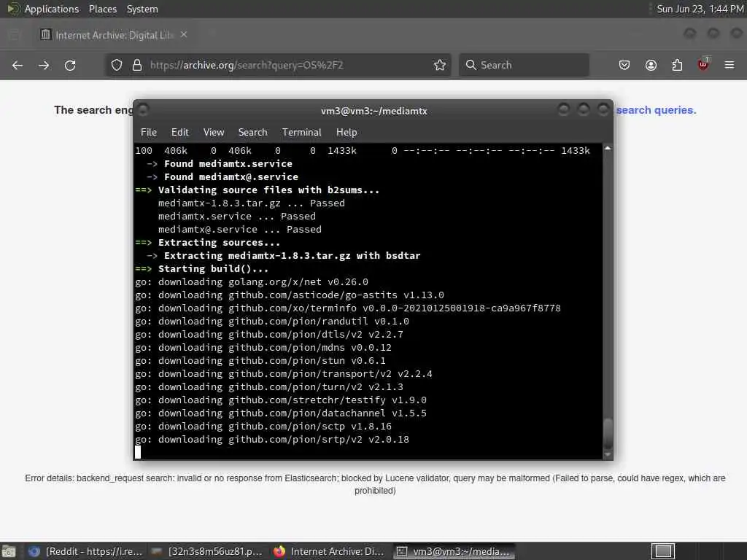Click terminal scrollbar down arrow
Viewport: 747px width, 560px height.
point(608,455)
